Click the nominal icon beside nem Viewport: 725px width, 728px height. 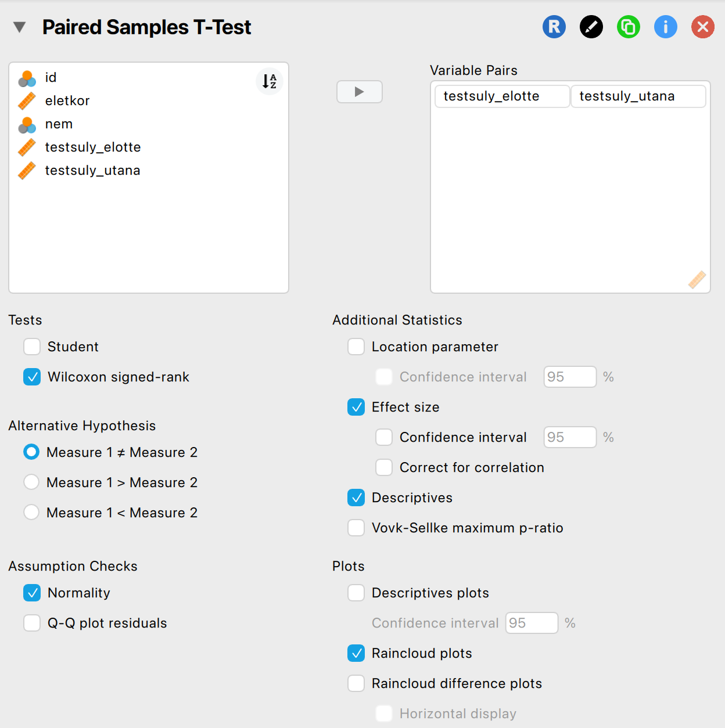tap(27, 124)
